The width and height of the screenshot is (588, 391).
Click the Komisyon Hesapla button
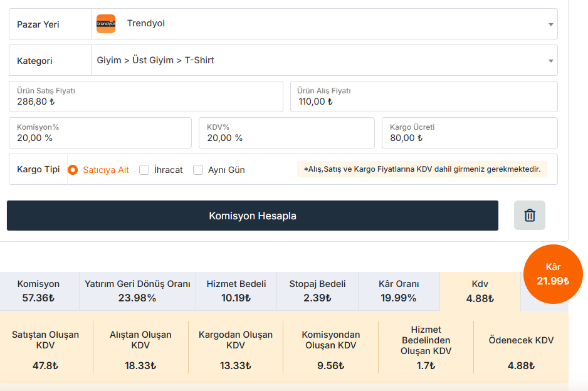tap(253, 216)
